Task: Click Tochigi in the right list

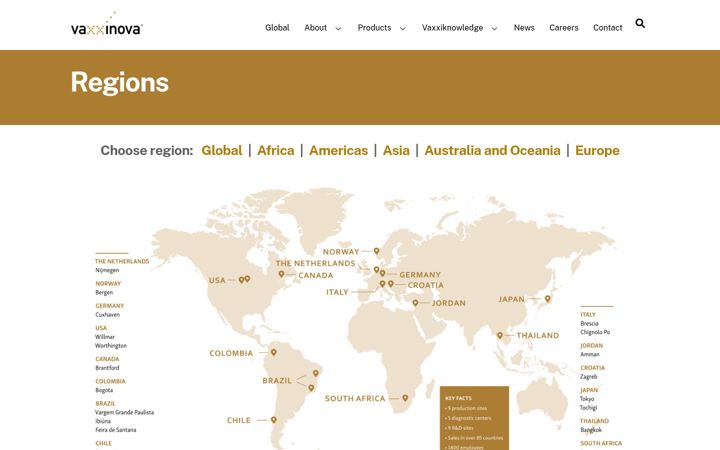Action: point(589,407)
